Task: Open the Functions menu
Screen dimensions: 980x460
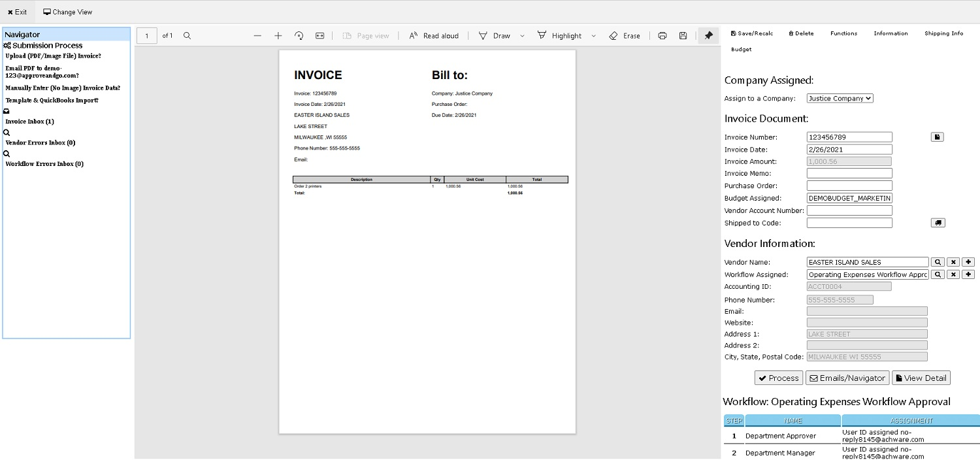Action: click(844, 33)
